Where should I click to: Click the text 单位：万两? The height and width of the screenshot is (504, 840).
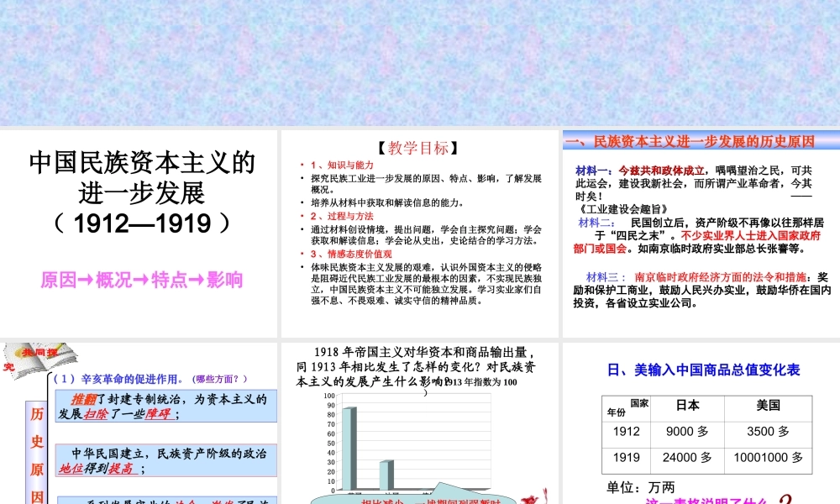[x=641, y=487]
